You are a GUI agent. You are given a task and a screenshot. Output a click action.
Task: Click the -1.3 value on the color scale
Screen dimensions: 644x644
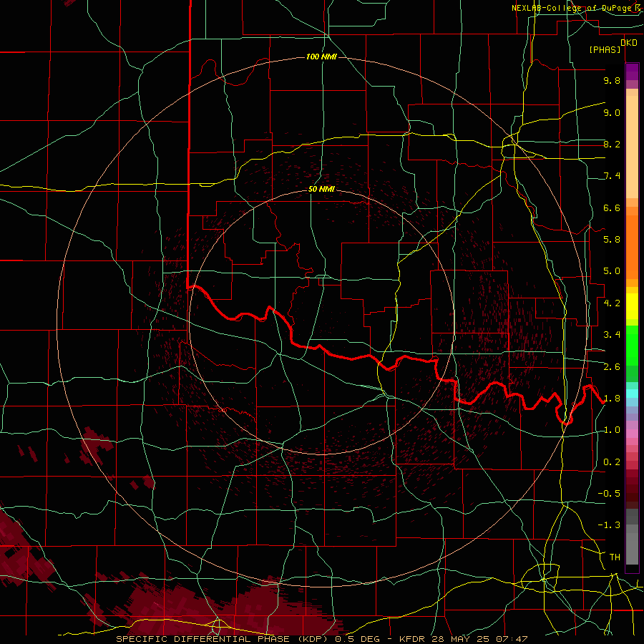(x=609, y=525)
